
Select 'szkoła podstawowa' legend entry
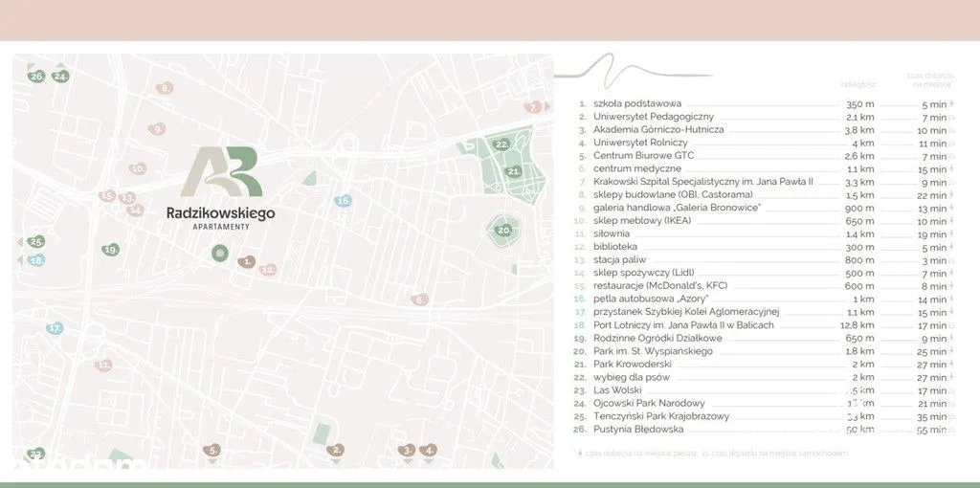(637, 103)
